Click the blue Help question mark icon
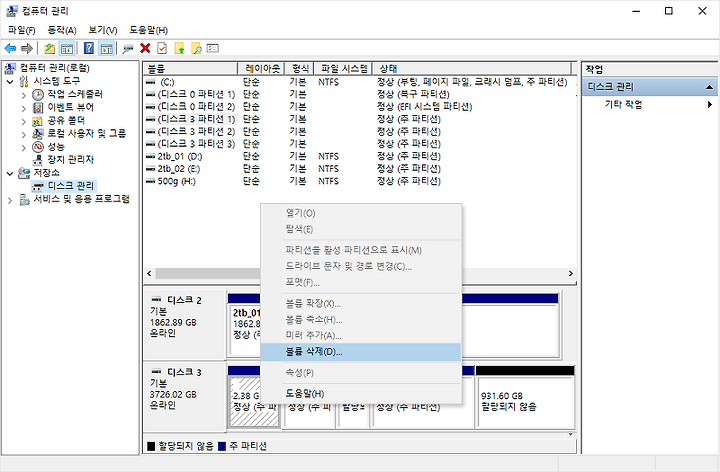The image size is (720, 472). (x=89, y=48)
